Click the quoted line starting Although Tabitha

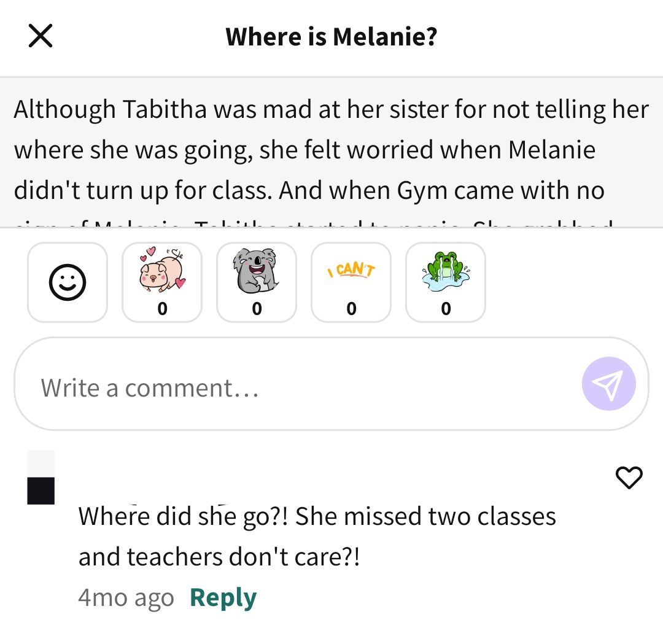point(331,109)
